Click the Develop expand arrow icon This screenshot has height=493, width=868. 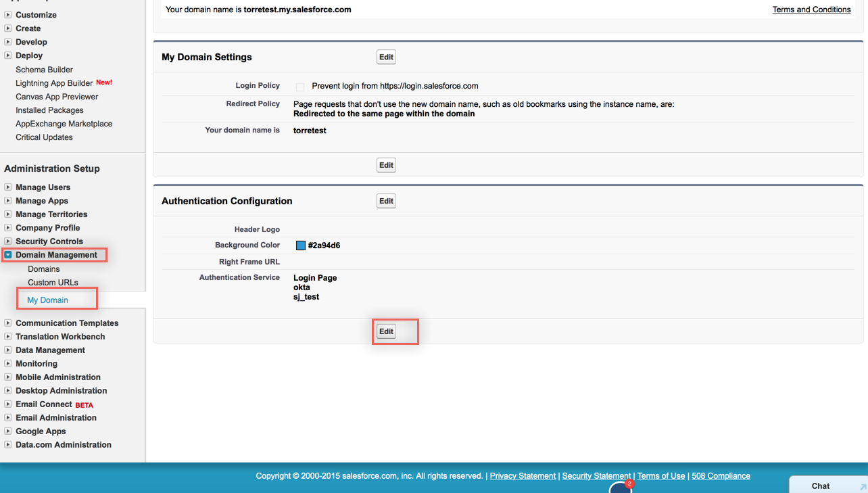click(x=8, y=42)
